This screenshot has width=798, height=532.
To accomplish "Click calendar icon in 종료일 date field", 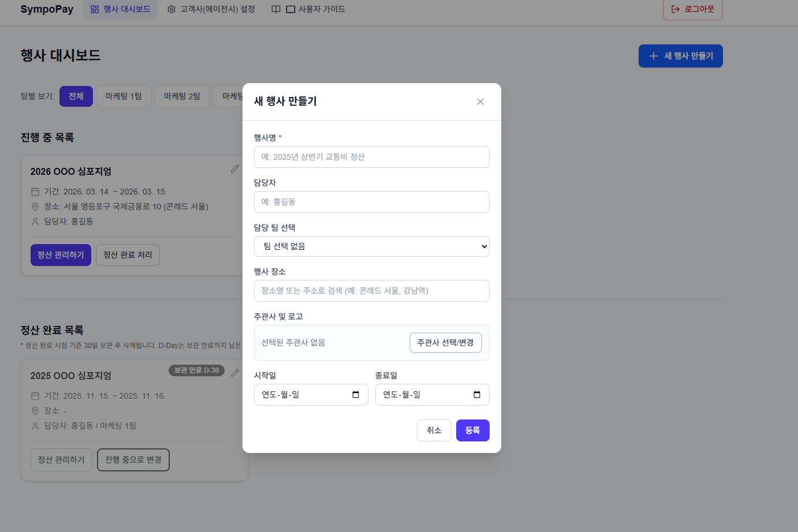I will click(477, 395).
